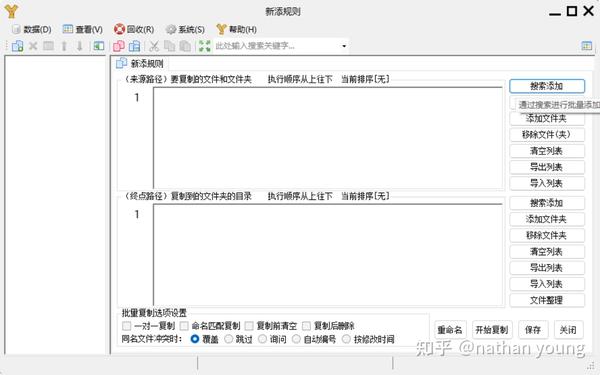
Task: Click source path 添加文件夹 button
Action: 547,119
